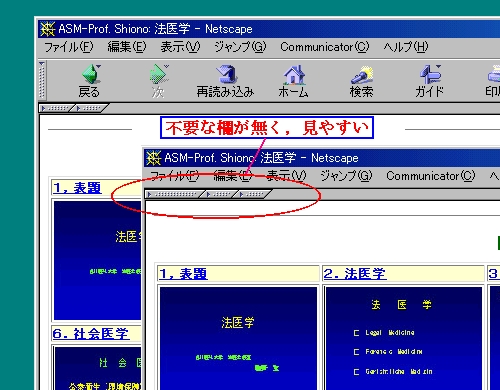Select the 法医学 title slide thumbnail in front window
This screenshot has width=500, height=390.
tap(238, 337)
